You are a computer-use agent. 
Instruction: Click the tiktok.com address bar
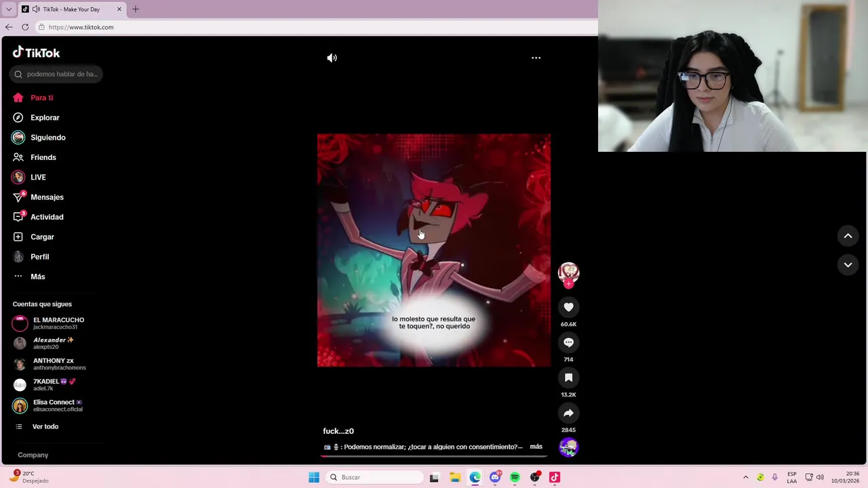pos(315,27)
